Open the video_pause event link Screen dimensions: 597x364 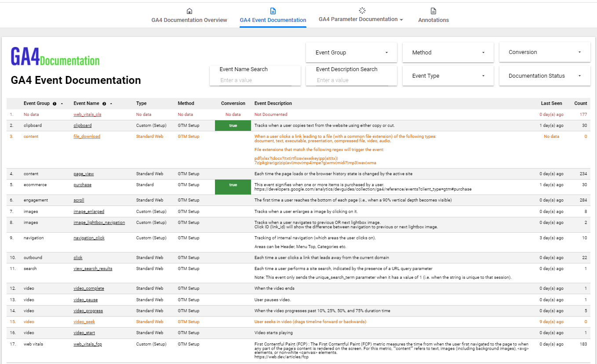click(x=86, y=300)
